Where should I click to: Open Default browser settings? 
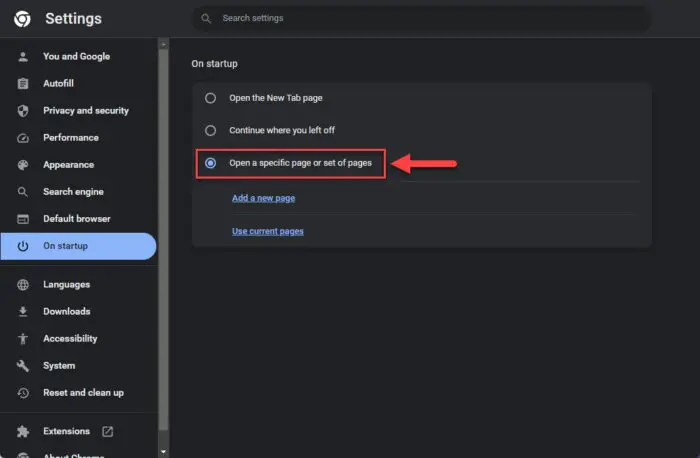(79, 219)
